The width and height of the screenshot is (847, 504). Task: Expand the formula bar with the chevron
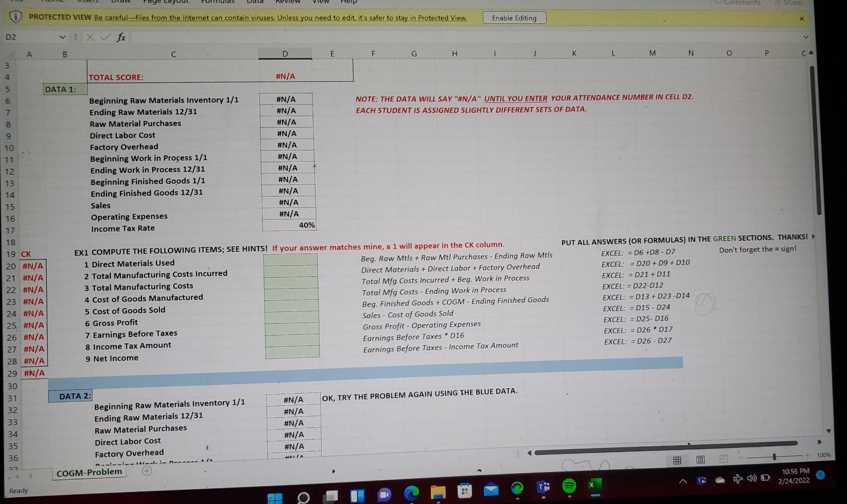(x=805, y=37)
